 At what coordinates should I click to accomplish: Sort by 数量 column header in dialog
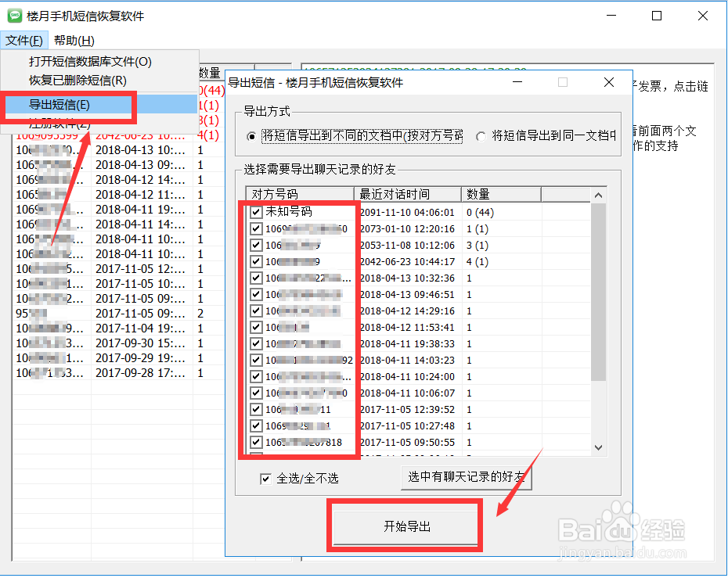coord(502,194)
